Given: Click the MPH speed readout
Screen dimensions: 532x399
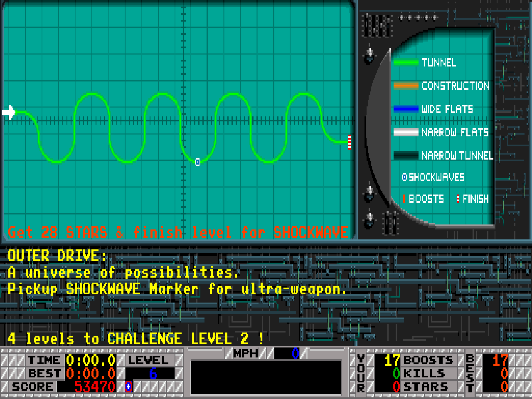Looking at the screenshot, I should click(291, 353).
